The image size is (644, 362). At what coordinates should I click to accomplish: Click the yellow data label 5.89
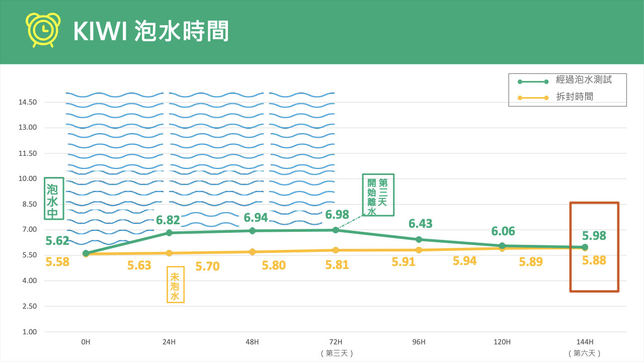click(x=531, y=262)
